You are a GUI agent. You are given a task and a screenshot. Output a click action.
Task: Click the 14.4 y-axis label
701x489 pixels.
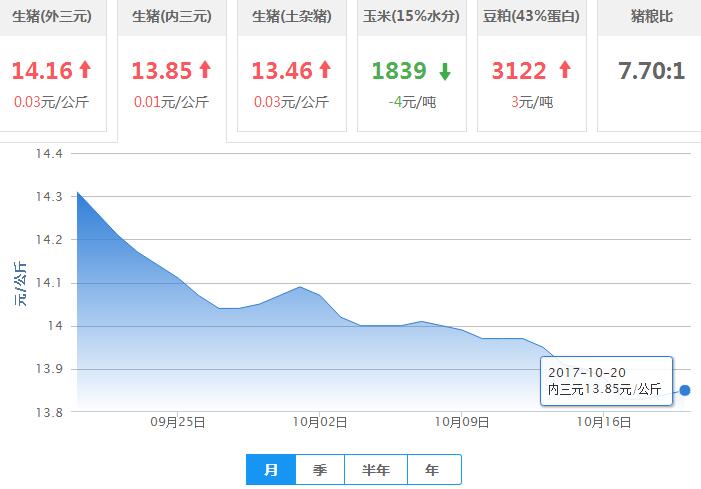coord(49,154)
